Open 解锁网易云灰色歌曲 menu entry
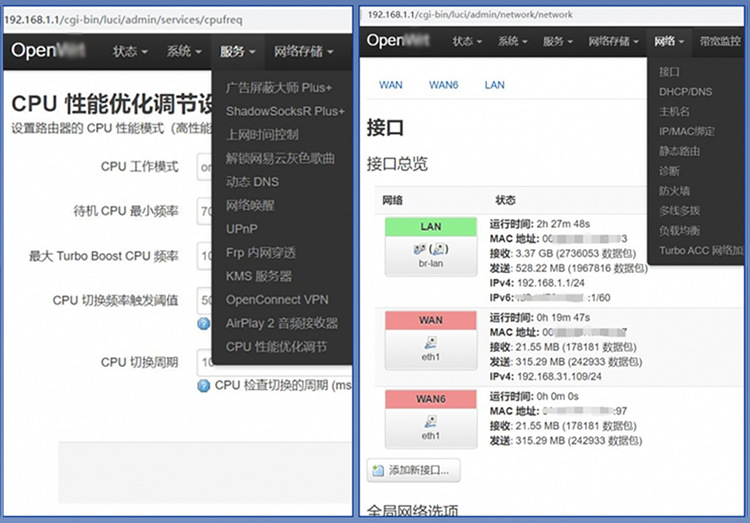The image size is (750, 523). [x=280, y=158]
